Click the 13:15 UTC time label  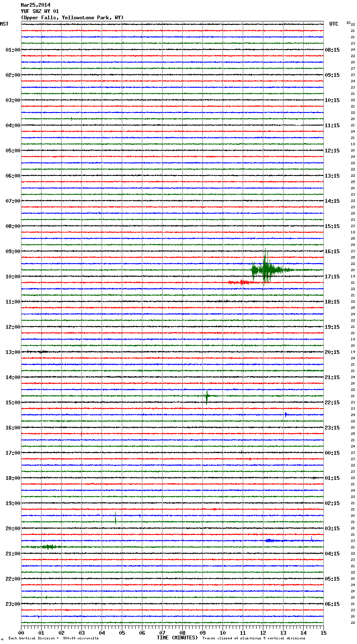point(332,176)
